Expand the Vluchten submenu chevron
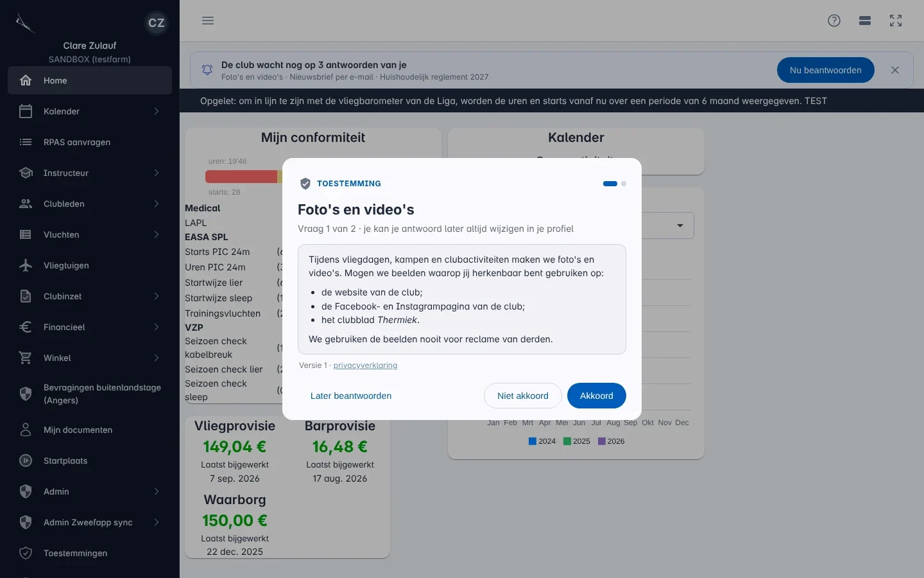 157,234
